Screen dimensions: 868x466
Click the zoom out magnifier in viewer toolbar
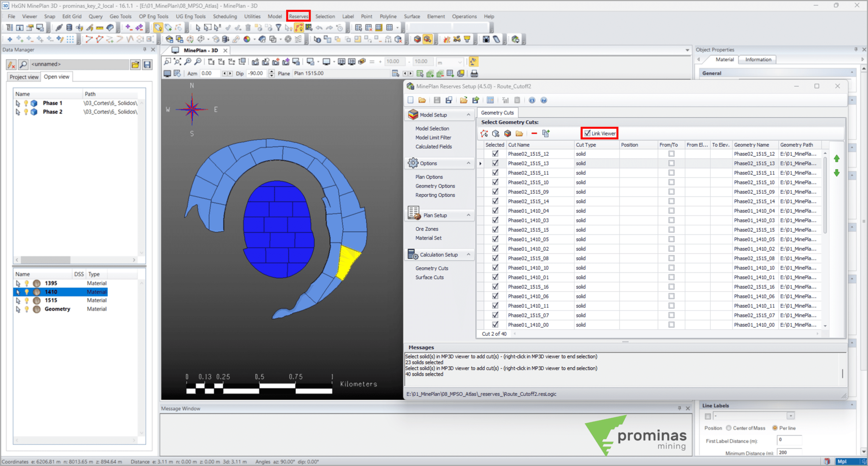[198, 62]
